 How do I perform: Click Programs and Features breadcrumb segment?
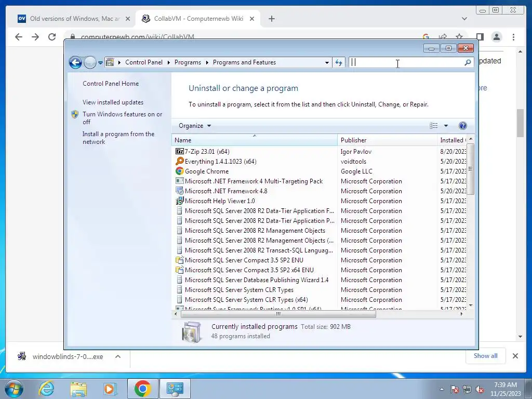(244, 62)
